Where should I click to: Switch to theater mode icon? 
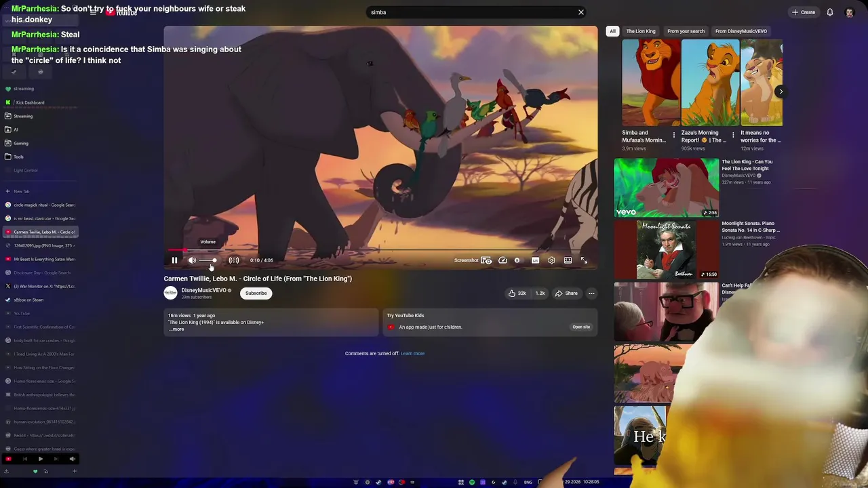click(x=568, y=260)
